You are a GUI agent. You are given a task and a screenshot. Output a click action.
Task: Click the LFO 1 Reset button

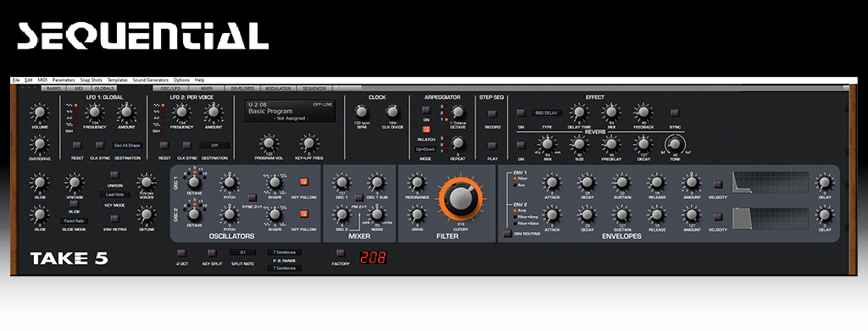pos(77,146)
